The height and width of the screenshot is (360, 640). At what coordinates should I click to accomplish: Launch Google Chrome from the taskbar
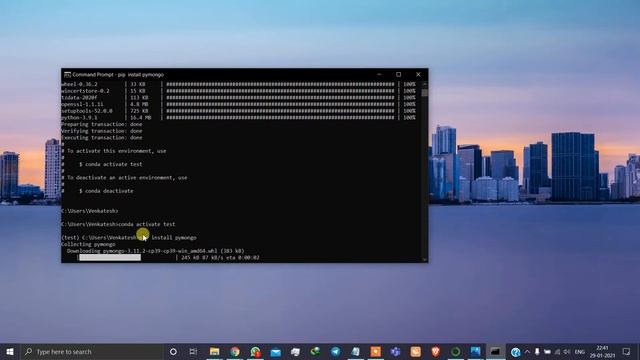(x=235, y=351)
